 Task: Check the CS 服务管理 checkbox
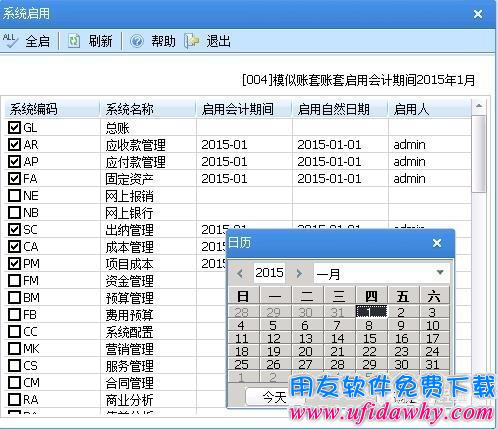point(14,365)
